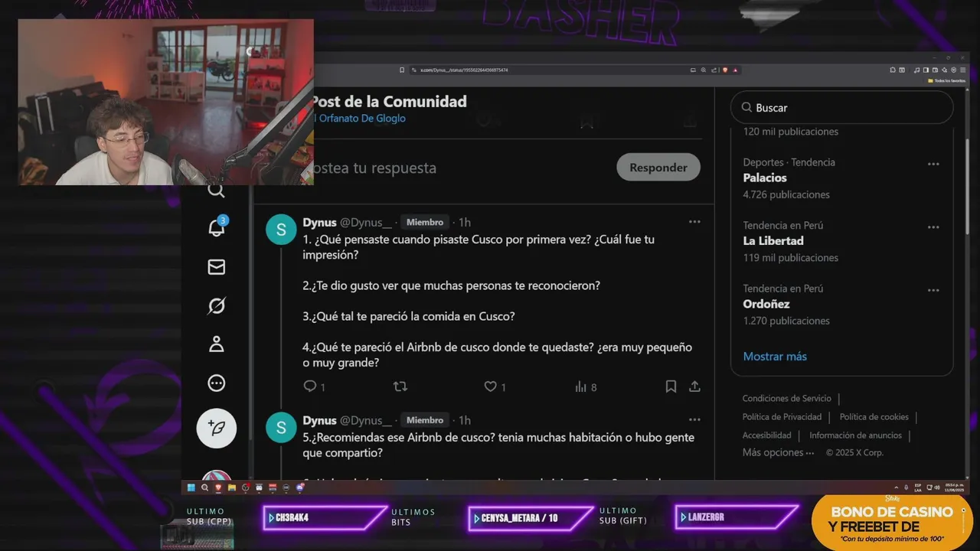The height and width of the screenshot is (551, 980).
Task: Click the compose post feather button
Action: point(217,428)
